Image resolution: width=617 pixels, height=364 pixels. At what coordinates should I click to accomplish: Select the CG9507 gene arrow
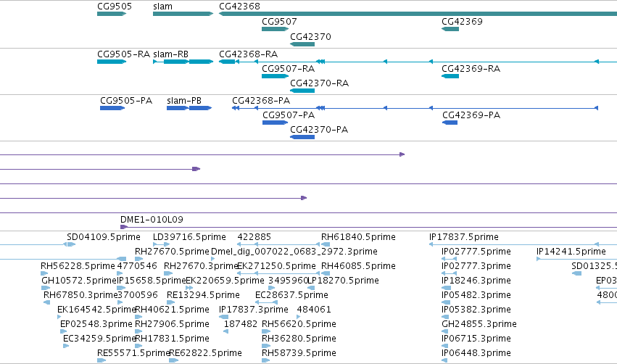[275, 29]
